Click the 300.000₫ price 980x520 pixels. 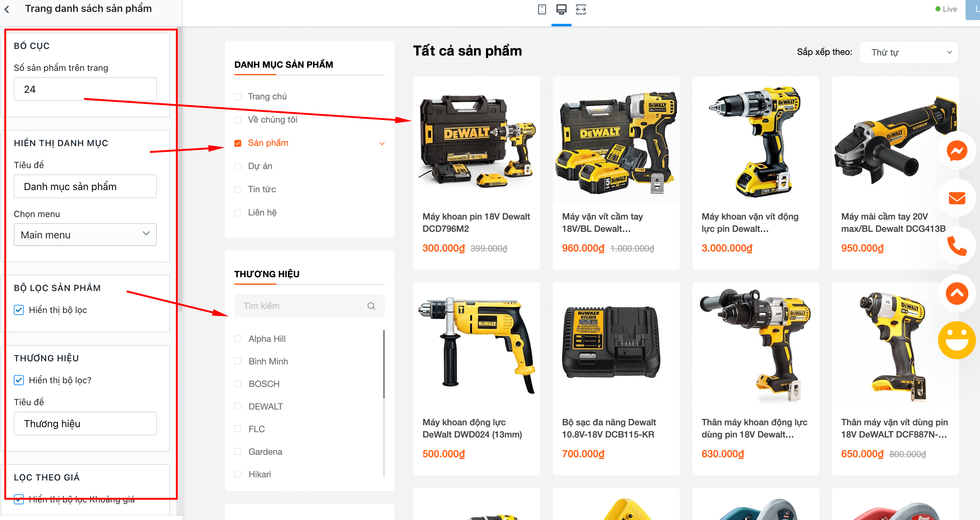coord(443,248)
